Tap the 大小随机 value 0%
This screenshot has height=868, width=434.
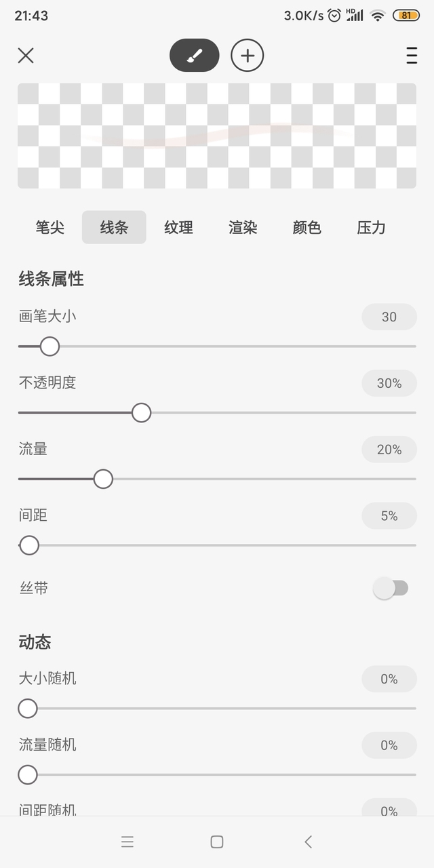[x=389, y=679]
